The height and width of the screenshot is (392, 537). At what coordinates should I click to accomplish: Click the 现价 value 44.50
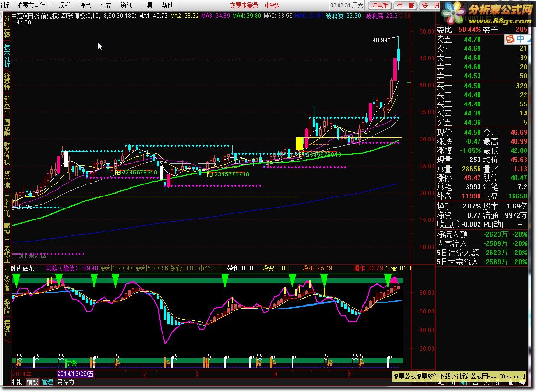click(x=472, y=132)
